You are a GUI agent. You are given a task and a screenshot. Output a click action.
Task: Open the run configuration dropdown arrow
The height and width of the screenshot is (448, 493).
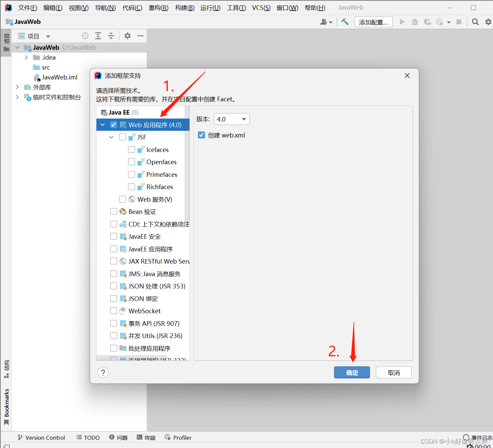click(x=449, y=22)
